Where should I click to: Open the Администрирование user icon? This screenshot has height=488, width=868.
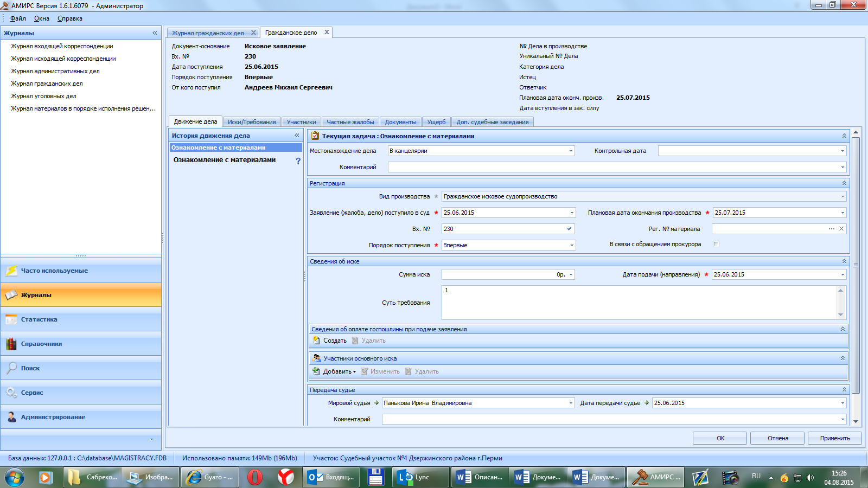tap(11, 417)
